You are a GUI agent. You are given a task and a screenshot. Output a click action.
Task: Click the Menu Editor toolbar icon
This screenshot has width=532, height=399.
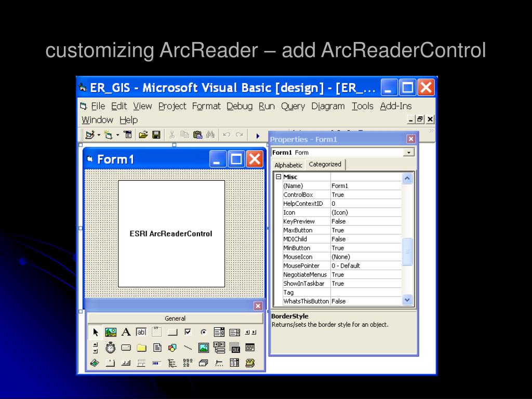tap(128, 135)
